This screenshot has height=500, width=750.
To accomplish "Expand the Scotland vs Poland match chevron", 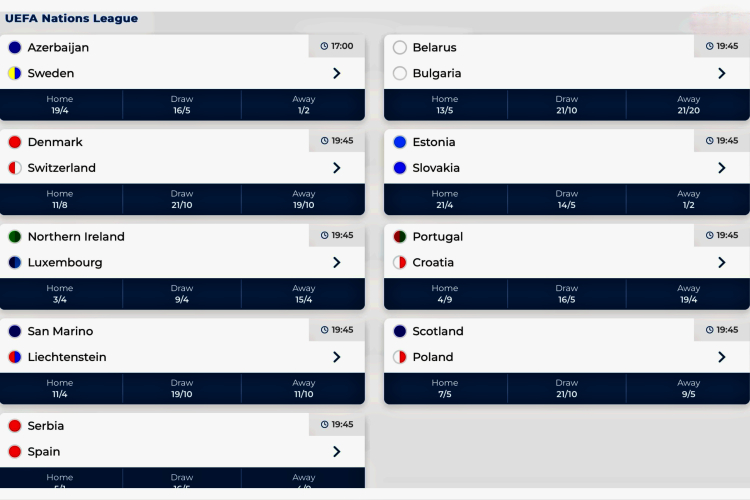I will (x=722, y=357).
